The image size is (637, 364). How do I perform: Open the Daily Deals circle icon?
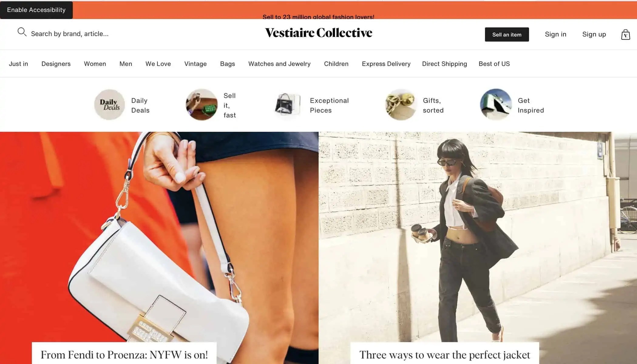tap(110, 105)
